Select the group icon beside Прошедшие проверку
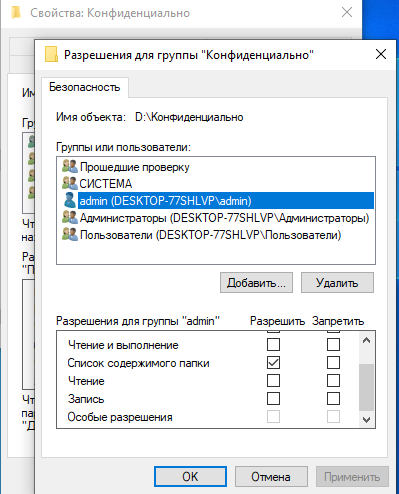The width and height of the screenshot is (399, 494). click(x=70, y=166)
